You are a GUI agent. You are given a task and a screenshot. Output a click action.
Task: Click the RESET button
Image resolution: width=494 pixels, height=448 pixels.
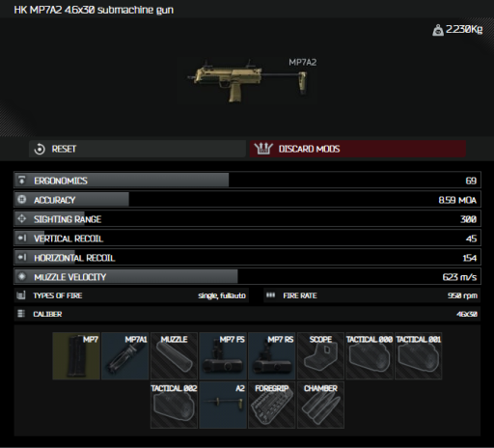[x=137, y=149]
